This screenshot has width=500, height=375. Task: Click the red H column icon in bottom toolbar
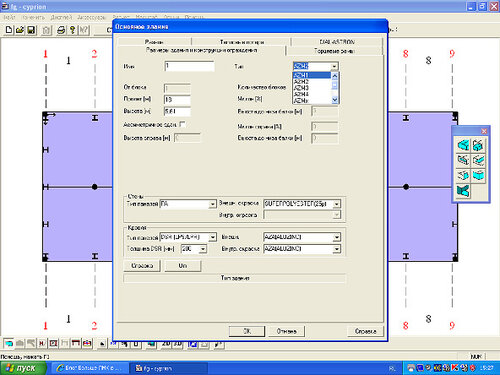tap(42, 343)
